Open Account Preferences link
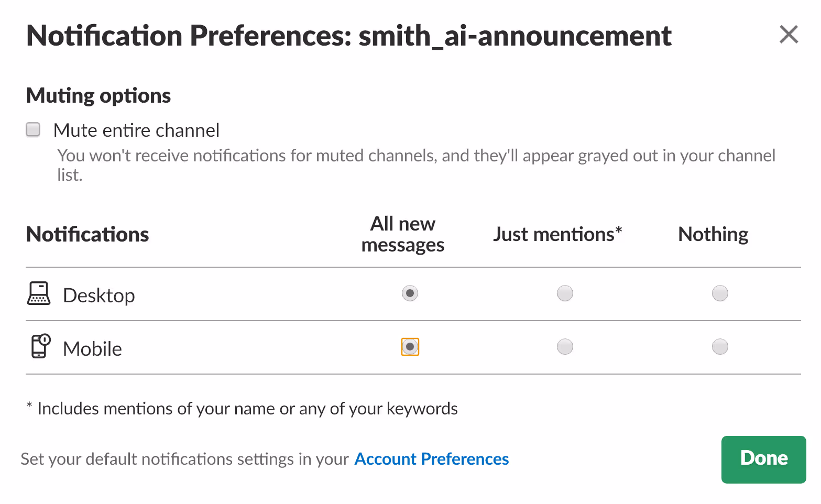Viewport: 821px width, 504px height. pos(431,459)
